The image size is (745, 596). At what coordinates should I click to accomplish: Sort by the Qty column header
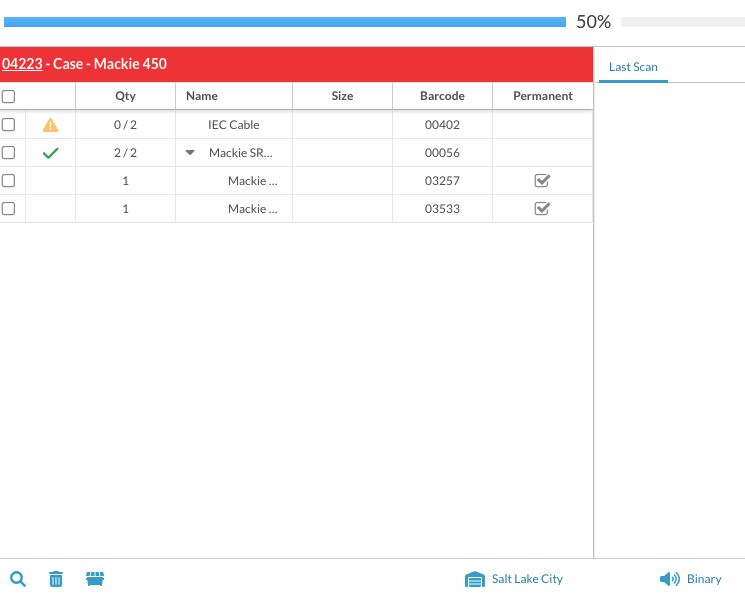click(x=125, y=96)
